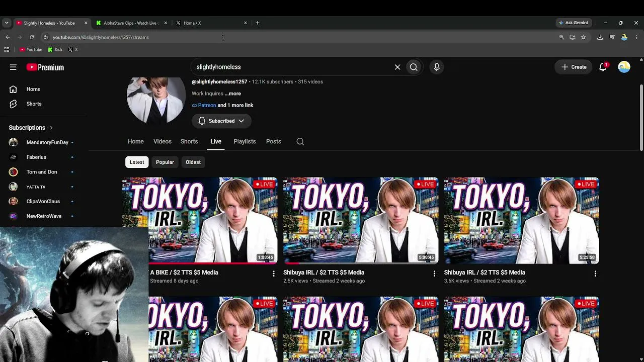Open the Subscribed notification dropdown
This screenshot has width=644, height=362.
(221, 121)
